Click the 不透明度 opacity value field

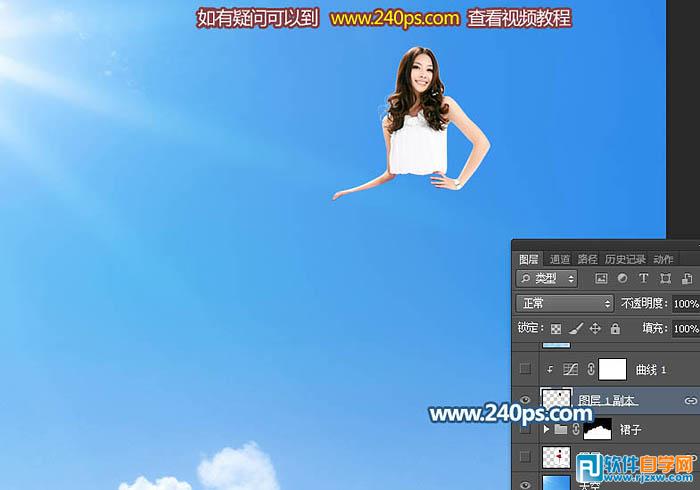(686, 304)
